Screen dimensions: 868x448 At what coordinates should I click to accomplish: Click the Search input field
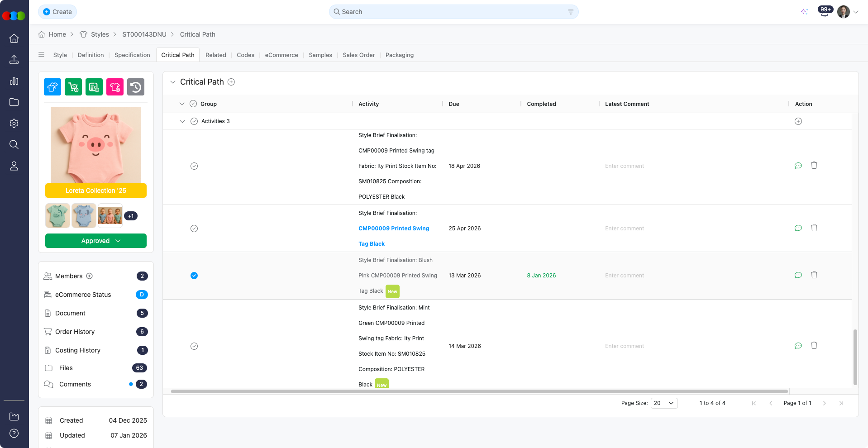[x=453, y=12]
